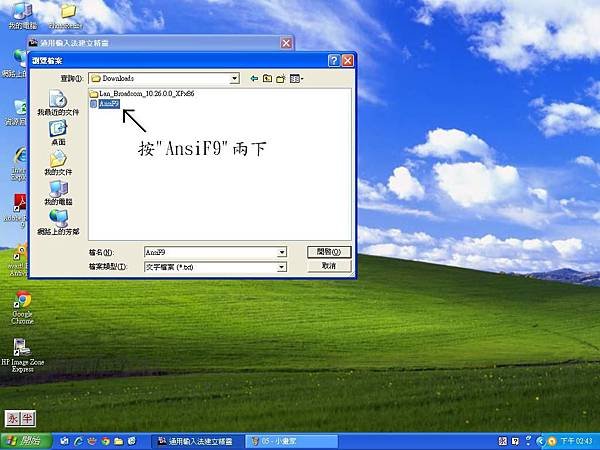Go up one folder level in browse dialog
The width and height of the screenshot is (600, 450).
pos(267,78)
